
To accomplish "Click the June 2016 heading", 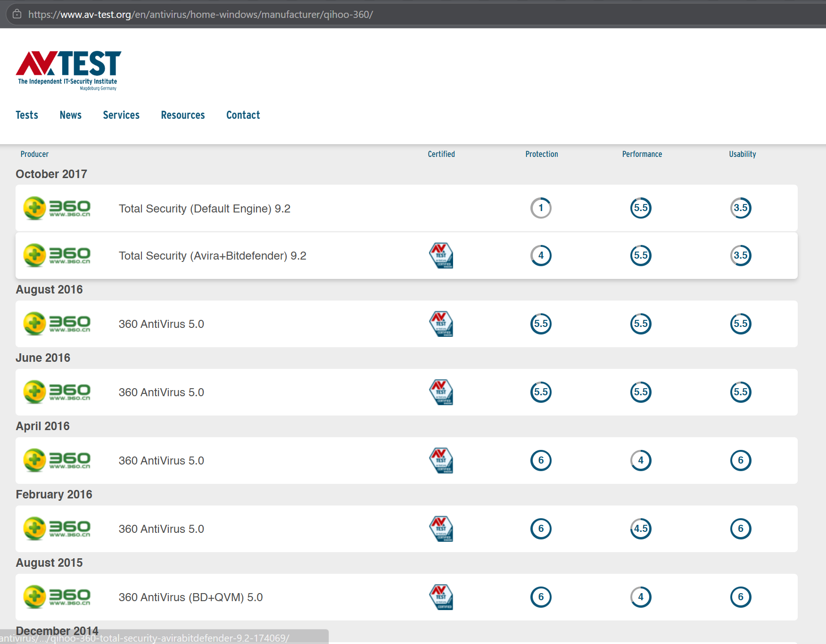I will click(x=43, y=358).
